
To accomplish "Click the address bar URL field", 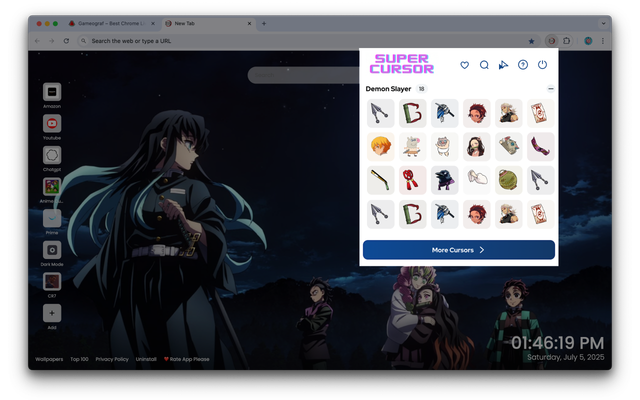I will (x=306, y=41).
